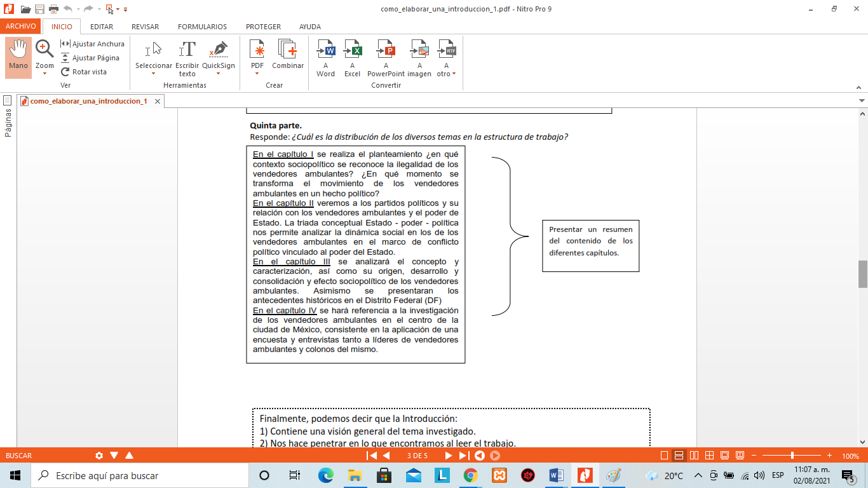Open the Zoom tool dropdown arrow
The height and width of the screenshot is (488, 868).
pyautogui.click(x=44, y=74)
